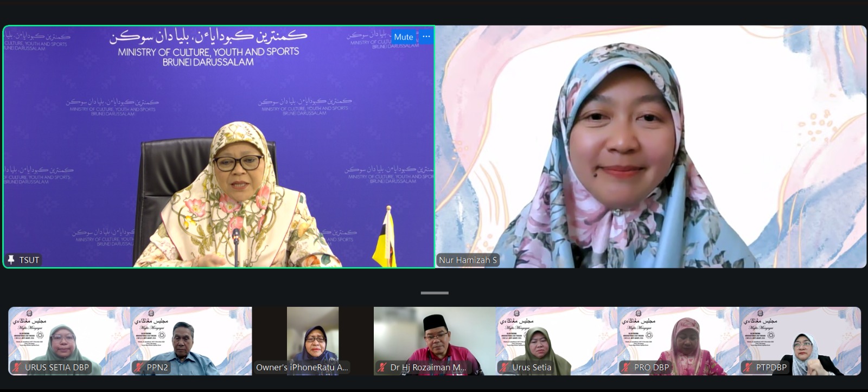Select Nur Hamizah S video tile

click(650, 146)
